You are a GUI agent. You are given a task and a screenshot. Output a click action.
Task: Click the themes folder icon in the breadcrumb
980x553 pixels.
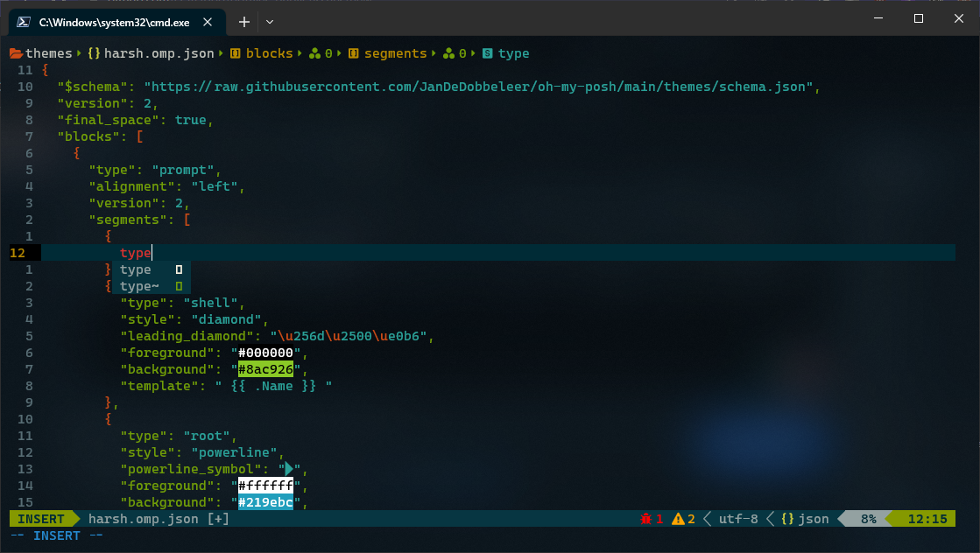coord(16,52)
